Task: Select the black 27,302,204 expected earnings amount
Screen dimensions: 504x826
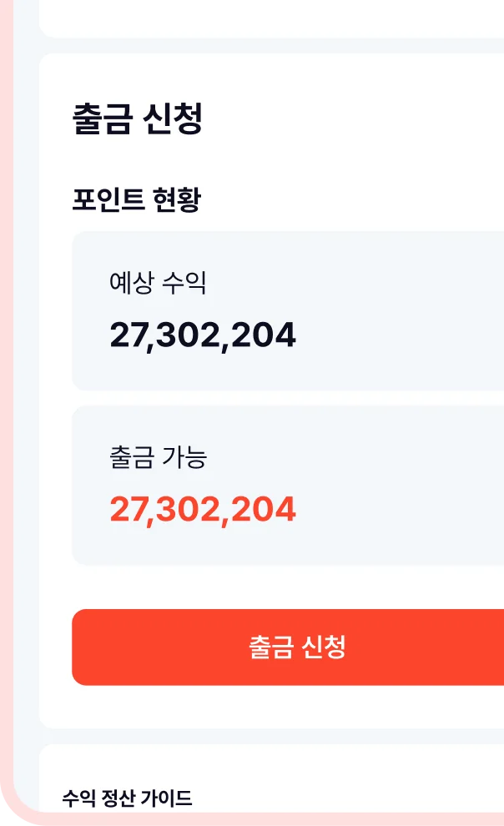Action: point(203,335)
